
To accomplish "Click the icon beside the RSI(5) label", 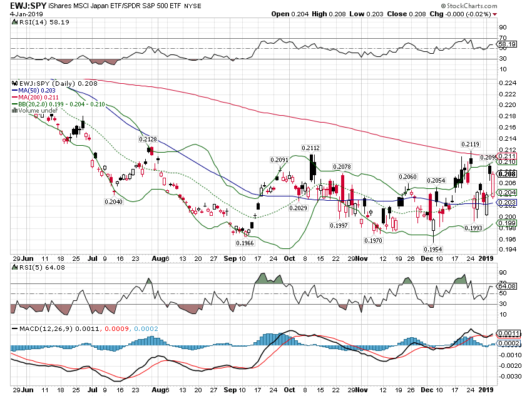I will 14,268.
